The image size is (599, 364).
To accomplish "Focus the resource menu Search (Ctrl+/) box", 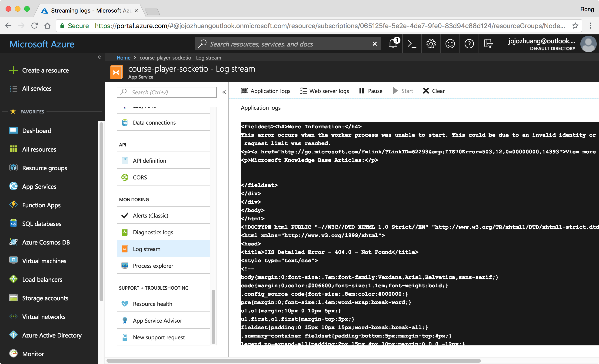I will point(166,92).
